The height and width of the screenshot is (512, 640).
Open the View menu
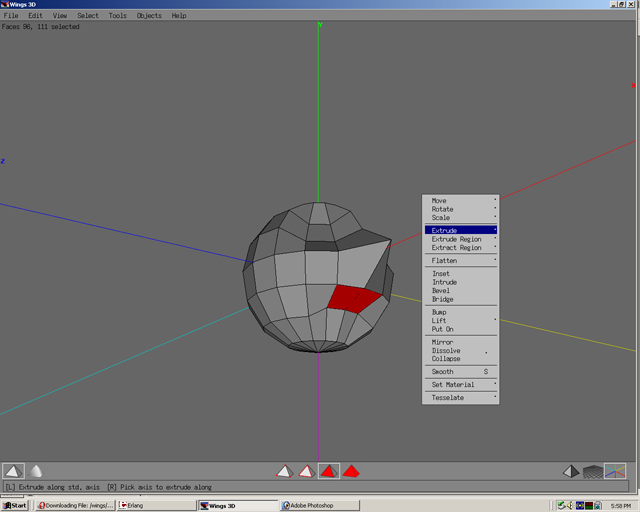click(x=60, y=16)
